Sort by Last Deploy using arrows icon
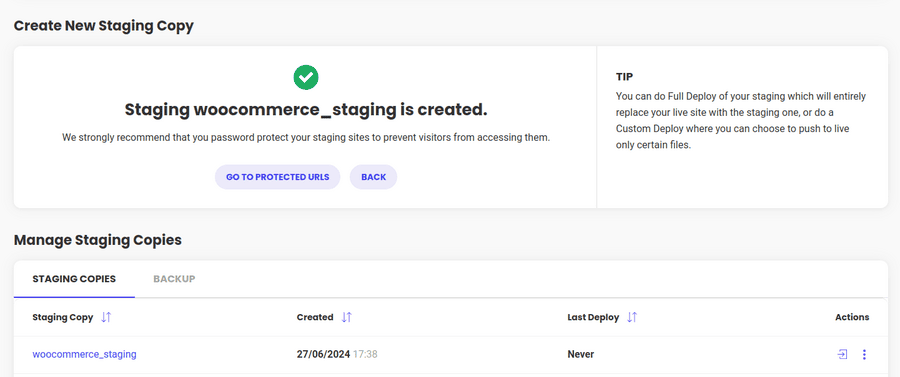 click(632, 317)
